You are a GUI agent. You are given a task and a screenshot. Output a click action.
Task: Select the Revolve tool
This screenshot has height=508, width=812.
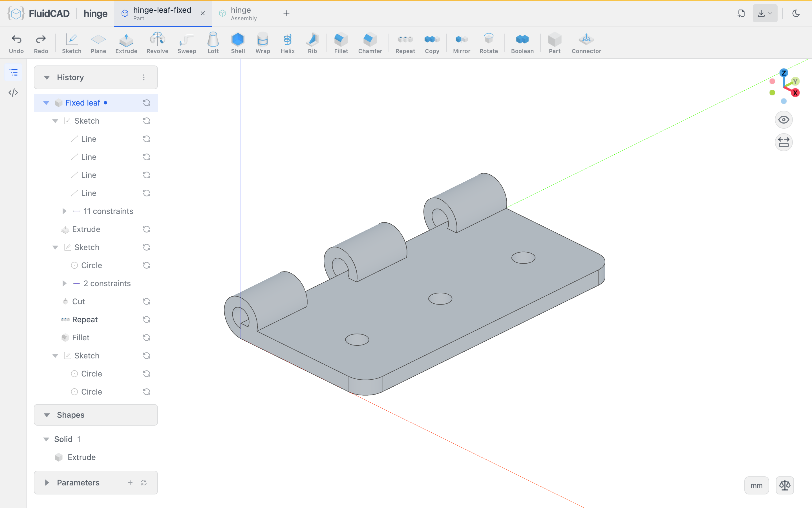157,43
